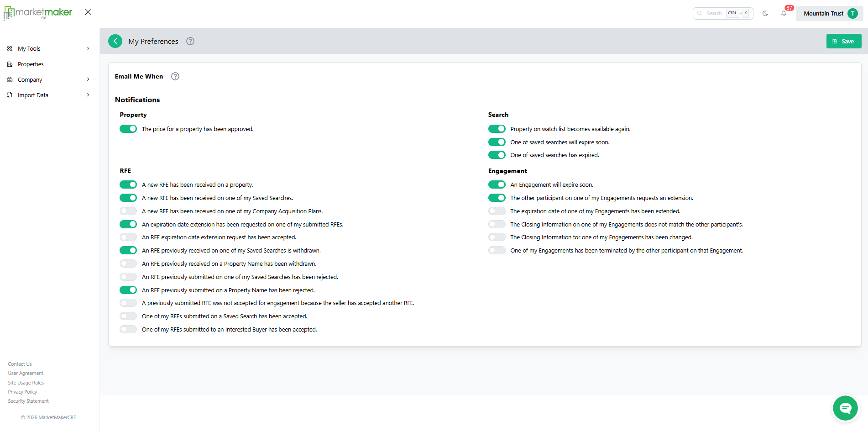
Task: Expand the Import Data section
Action: coord(48,95)
